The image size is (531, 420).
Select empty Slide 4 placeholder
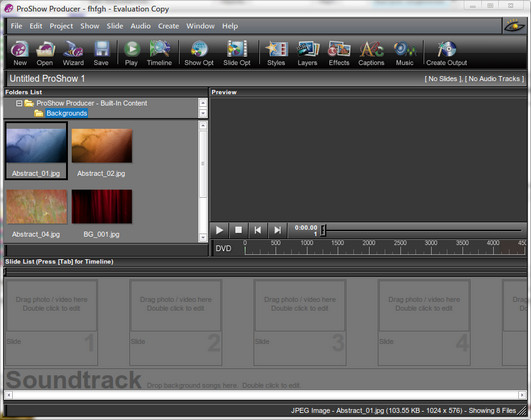coord(424,322)
